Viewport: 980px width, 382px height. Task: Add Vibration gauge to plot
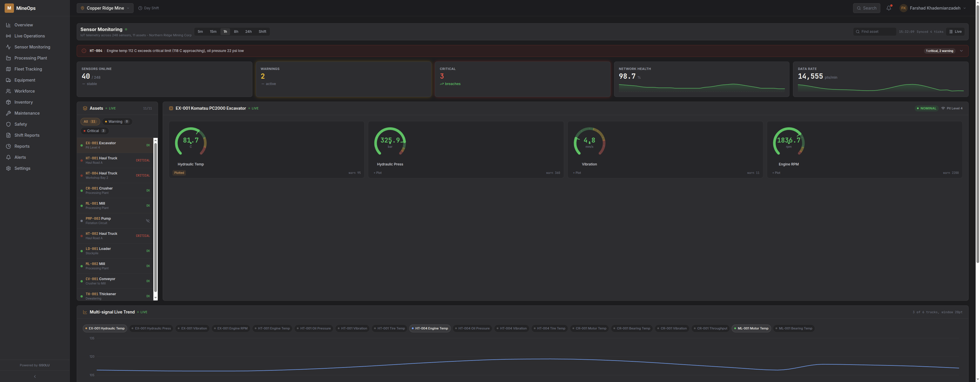pos(577,173)
